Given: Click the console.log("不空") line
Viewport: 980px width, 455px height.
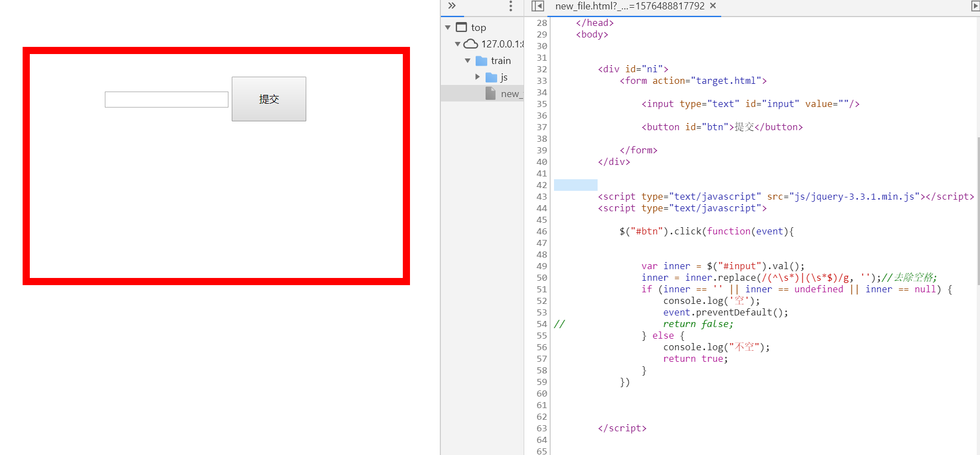Looking at the screenshot, I should pos(716,347).
